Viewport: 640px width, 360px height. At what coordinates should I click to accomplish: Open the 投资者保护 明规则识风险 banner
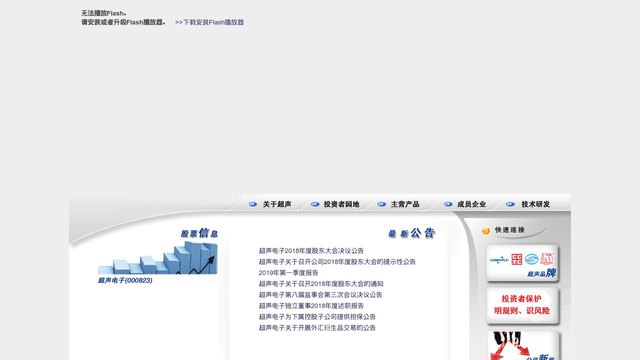tap(522, 305)
